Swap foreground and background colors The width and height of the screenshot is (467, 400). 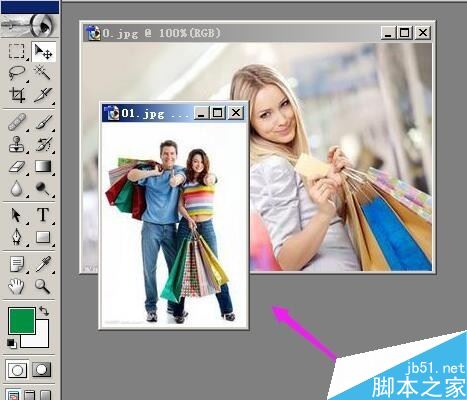[44, 311]
